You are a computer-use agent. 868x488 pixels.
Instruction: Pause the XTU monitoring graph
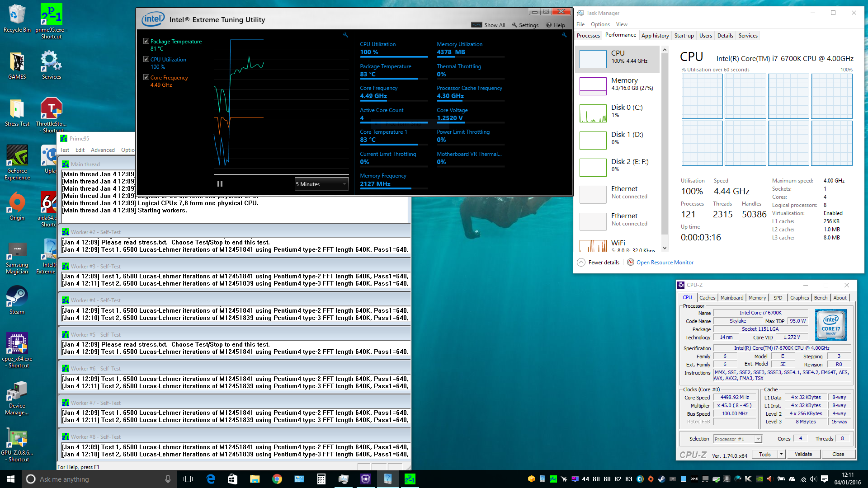[220, 183]
